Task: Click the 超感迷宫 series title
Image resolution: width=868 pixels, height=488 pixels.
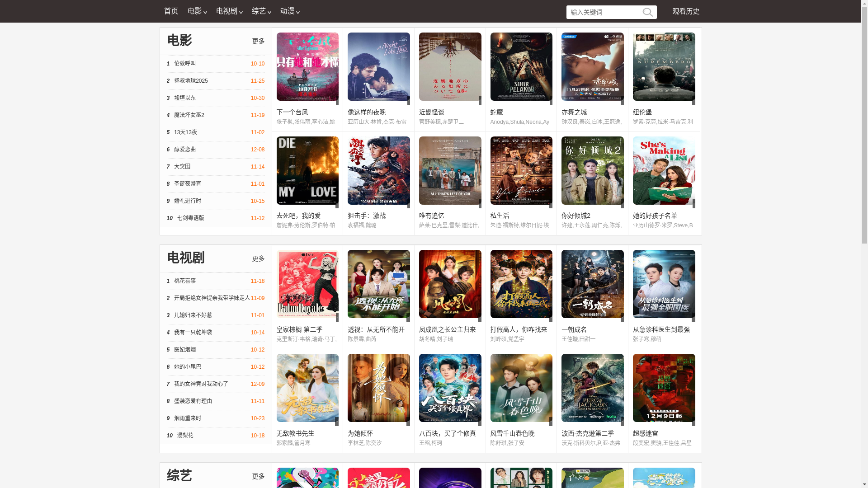Action: pos(645,433)
